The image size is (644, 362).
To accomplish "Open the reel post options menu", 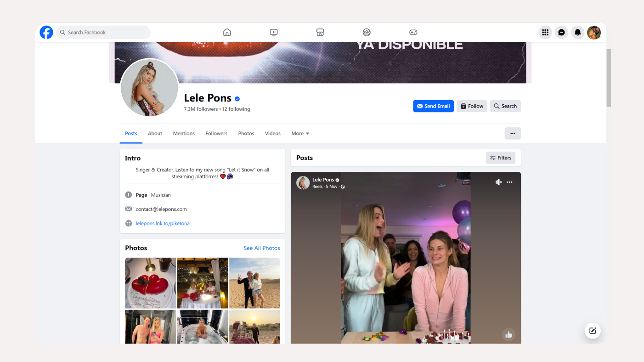I will [x=510, y=182].
